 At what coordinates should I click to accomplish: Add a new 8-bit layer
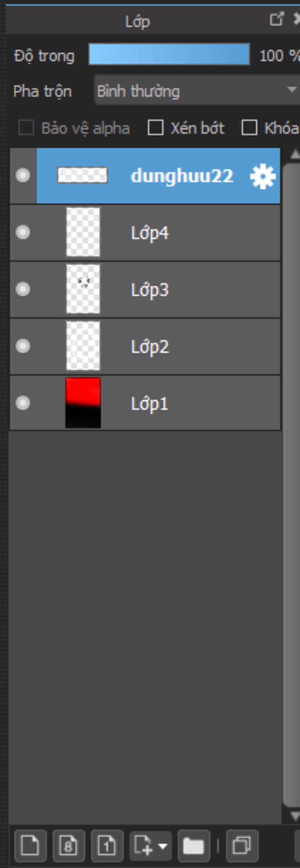[69, 845]
